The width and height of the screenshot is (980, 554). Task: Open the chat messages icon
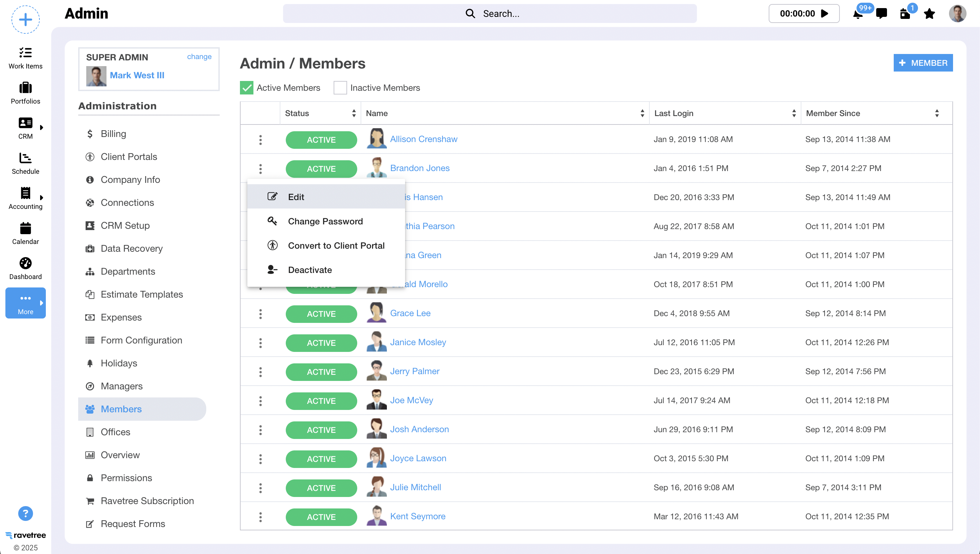(x=881, y=14)
